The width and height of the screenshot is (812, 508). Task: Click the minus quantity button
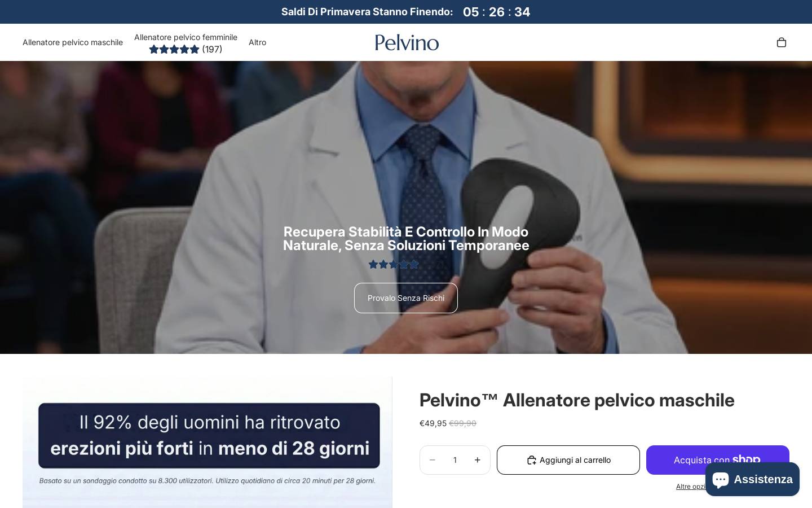click(x=433, y=460)
